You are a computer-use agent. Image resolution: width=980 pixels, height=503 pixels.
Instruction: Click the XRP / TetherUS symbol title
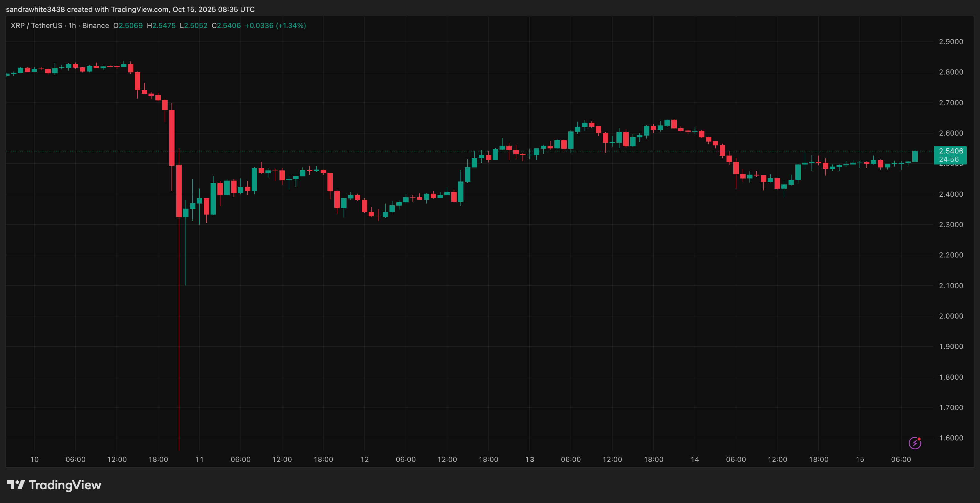pos(36,25)
